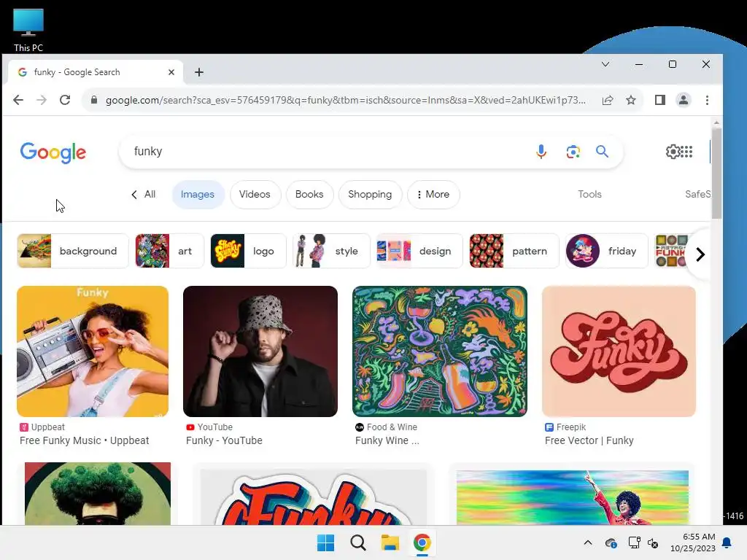Open the tab search chevron

(x=605, y=64)
